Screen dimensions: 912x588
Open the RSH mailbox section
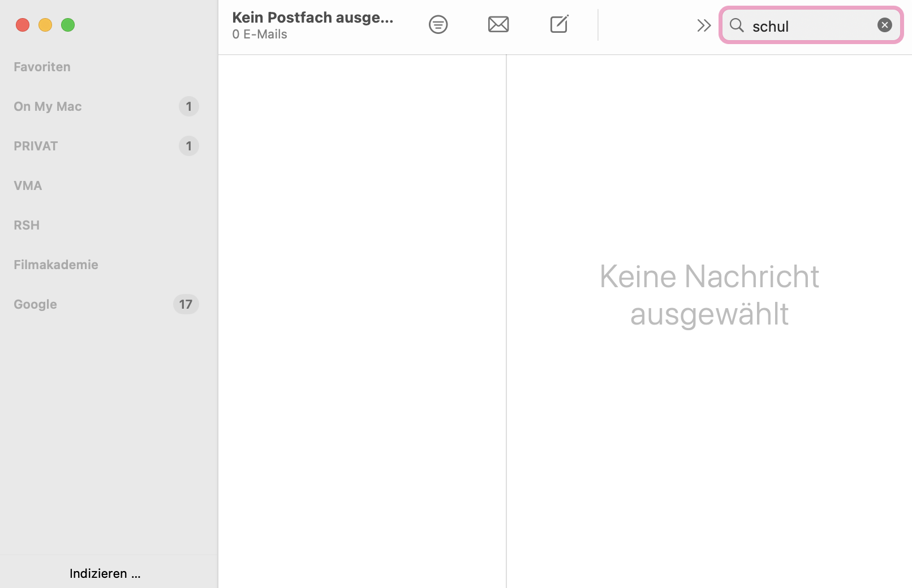pos(27,225)
